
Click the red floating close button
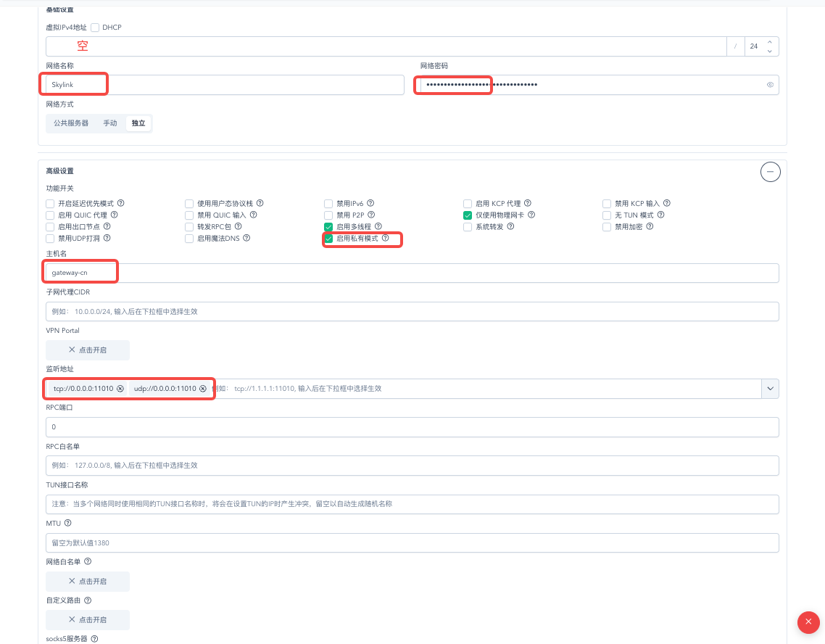click(808, 622)
